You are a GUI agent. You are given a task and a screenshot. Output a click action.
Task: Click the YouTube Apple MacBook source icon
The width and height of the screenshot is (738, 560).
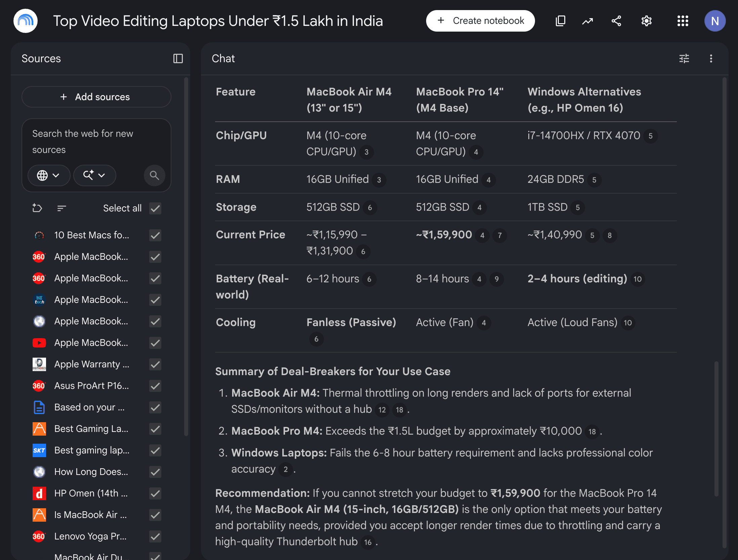(x=39, y=343)
